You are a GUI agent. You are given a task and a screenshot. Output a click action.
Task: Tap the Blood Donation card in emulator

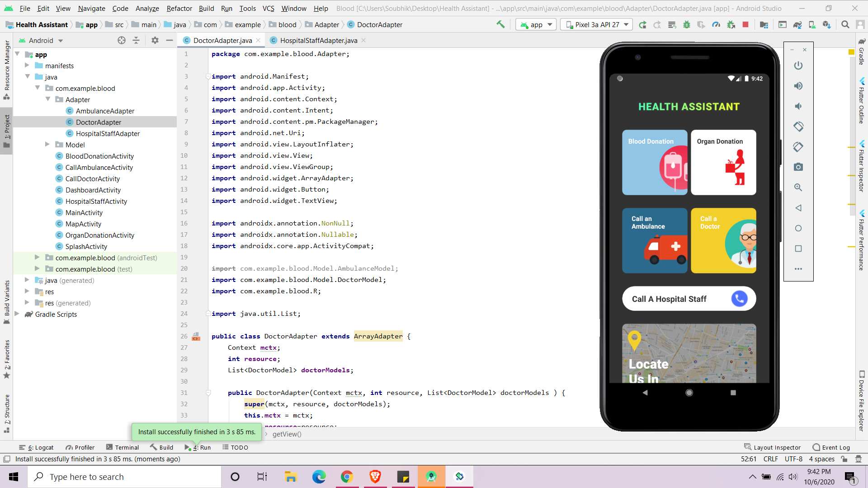tap(655, 163)
